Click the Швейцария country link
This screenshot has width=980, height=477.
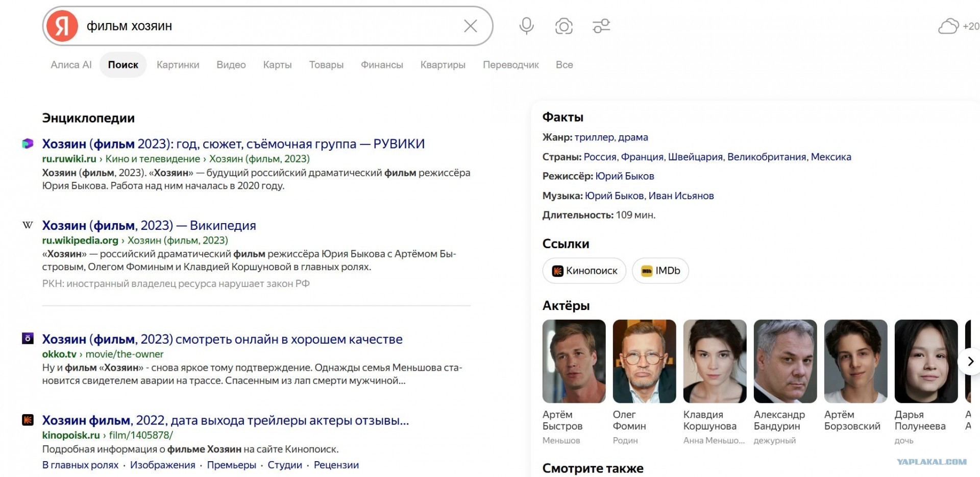[x=695, y=157]
